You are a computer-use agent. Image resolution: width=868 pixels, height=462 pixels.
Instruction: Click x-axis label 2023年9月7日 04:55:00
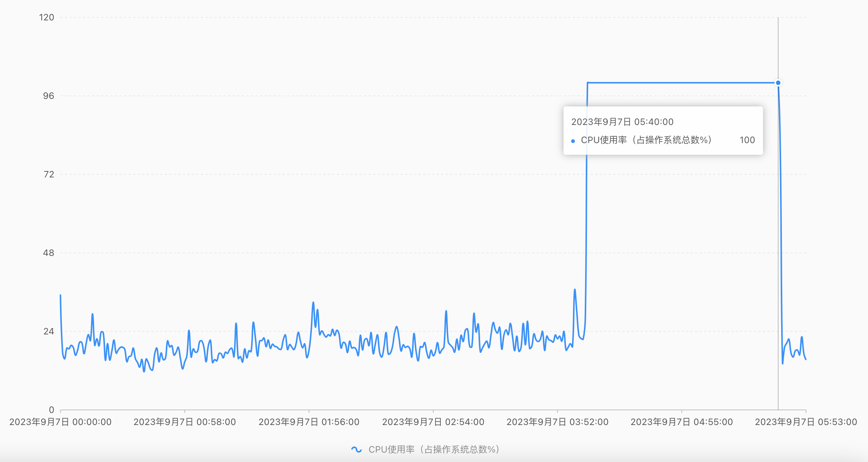pos(682,422)
